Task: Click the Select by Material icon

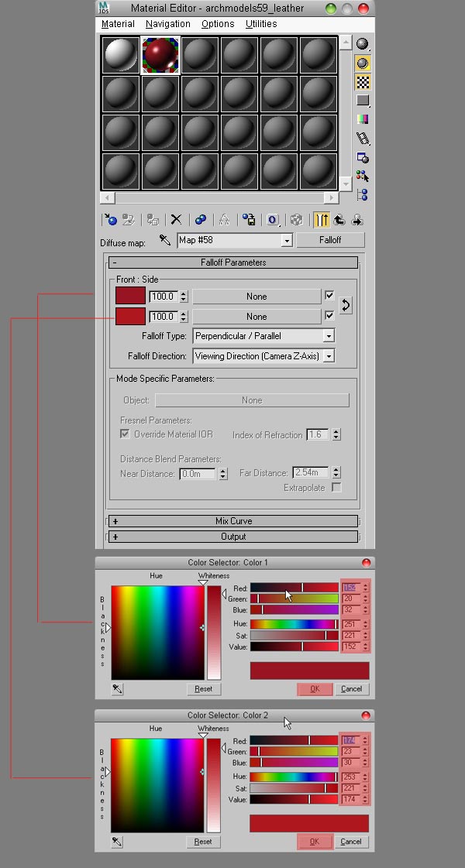Action: [x=363, y=176]
